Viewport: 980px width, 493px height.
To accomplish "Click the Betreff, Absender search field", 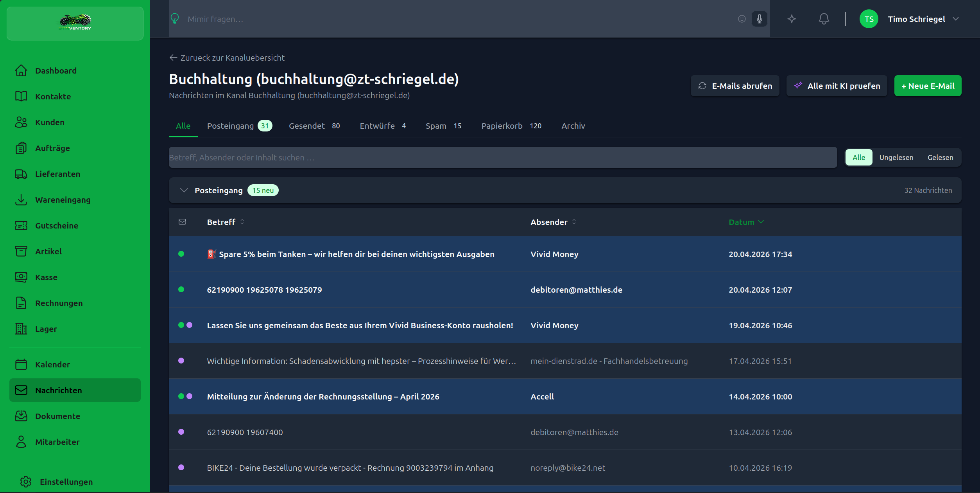I will (x=502, y=157).
